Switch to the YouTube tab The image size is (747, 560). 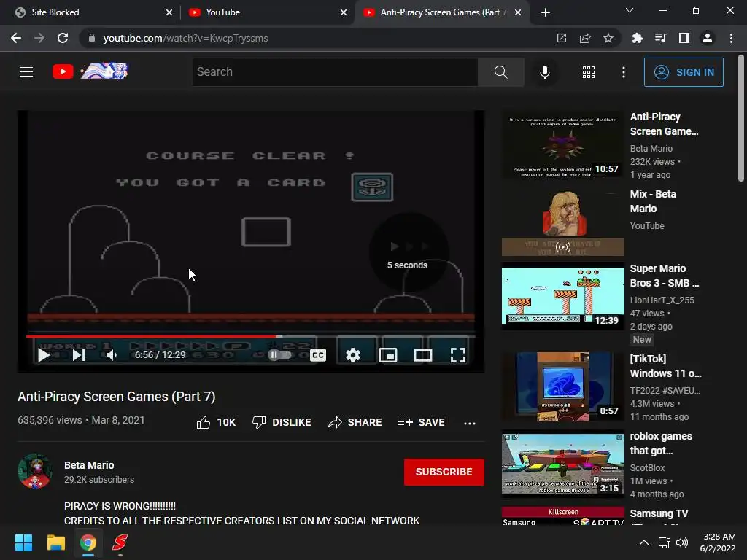[267, 12]
